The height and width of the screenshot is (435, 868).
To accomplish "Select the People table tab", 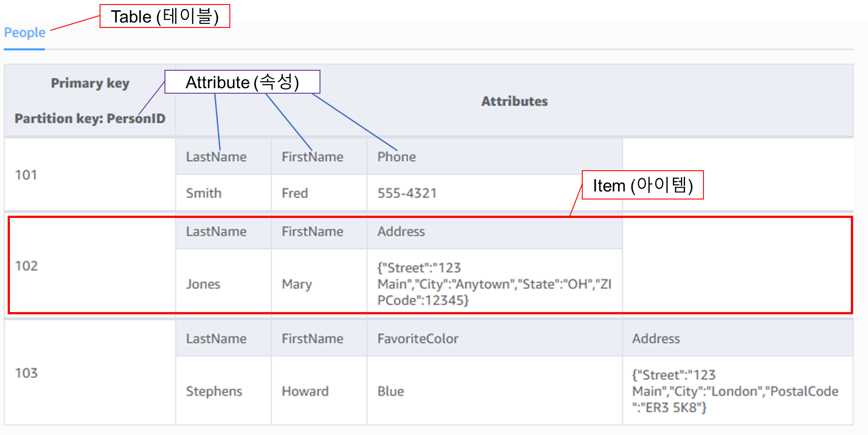I will (24, 32).
